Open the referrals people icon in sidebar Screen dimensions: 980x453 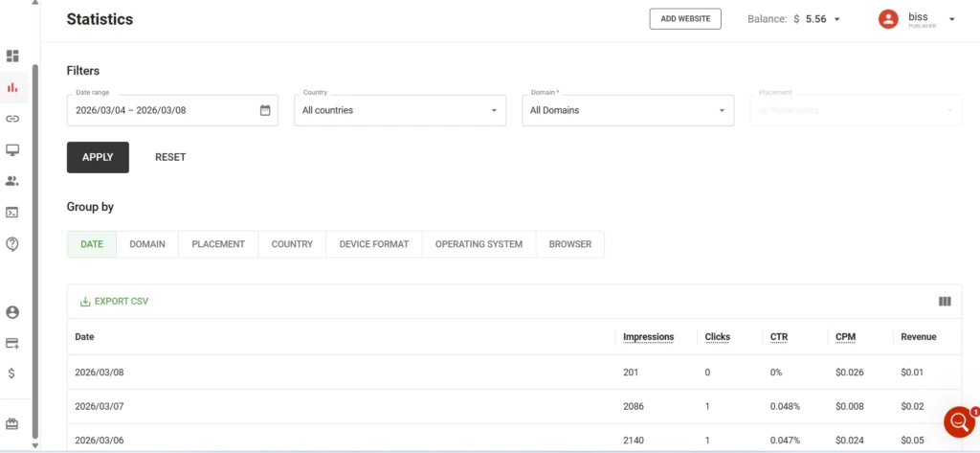pos(12,181)
